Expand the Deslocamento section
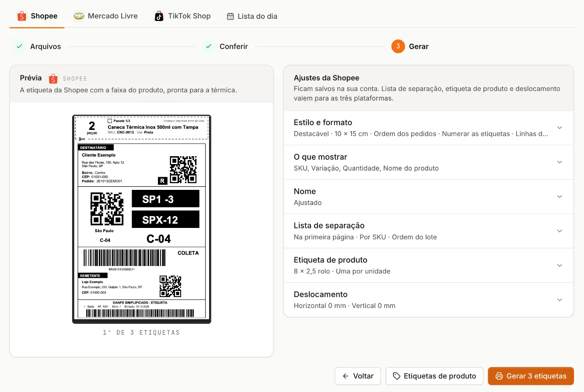Viewport: 584px width, 392px height. pos(429,300)
